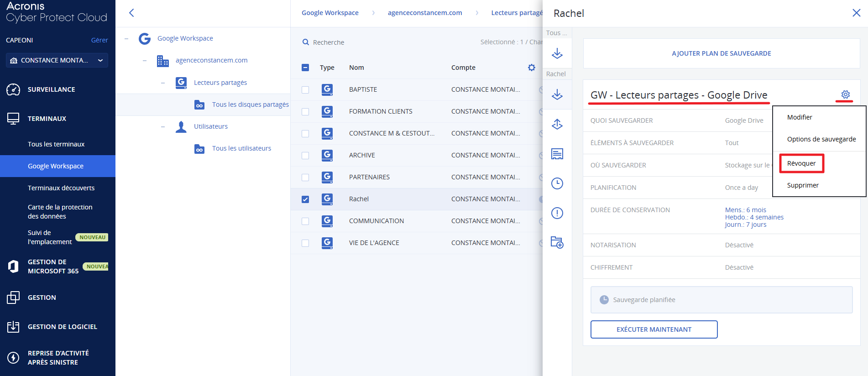
Task: Collapse the Lecteurs partagés tree node
Action: (x=163, y=83)
